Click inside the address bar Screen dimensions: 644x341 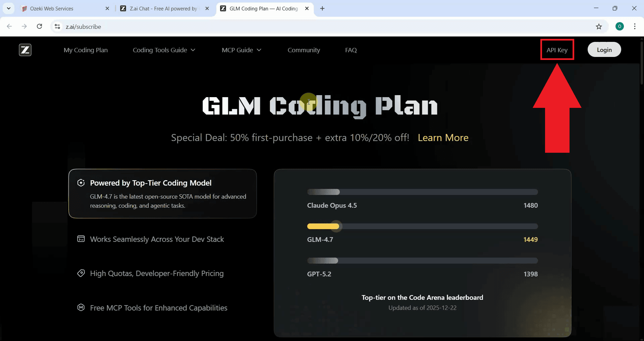coord(201,26)
